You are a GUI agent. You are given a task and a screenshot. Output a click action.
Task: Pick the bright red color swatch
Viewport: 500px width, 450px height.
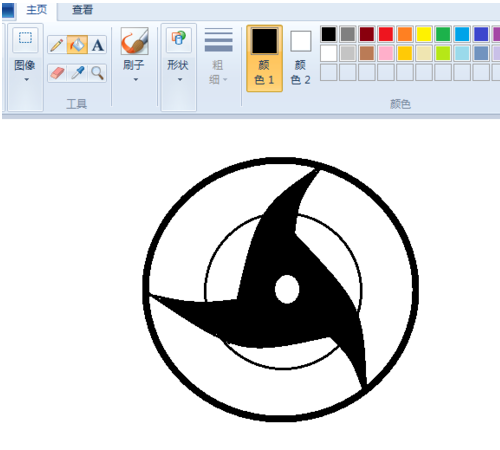(386, 34)
